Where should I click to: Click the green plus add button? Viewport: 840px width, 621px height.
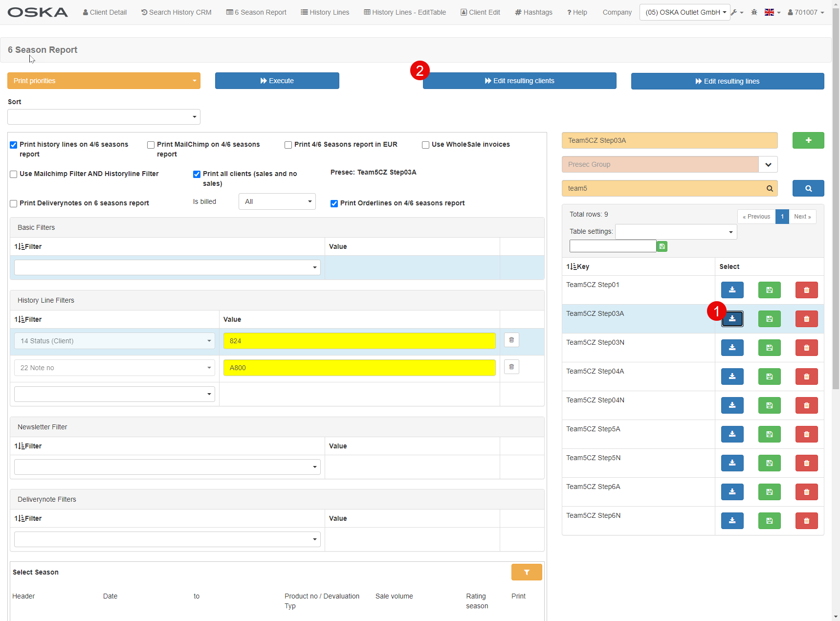pos(808,140)
